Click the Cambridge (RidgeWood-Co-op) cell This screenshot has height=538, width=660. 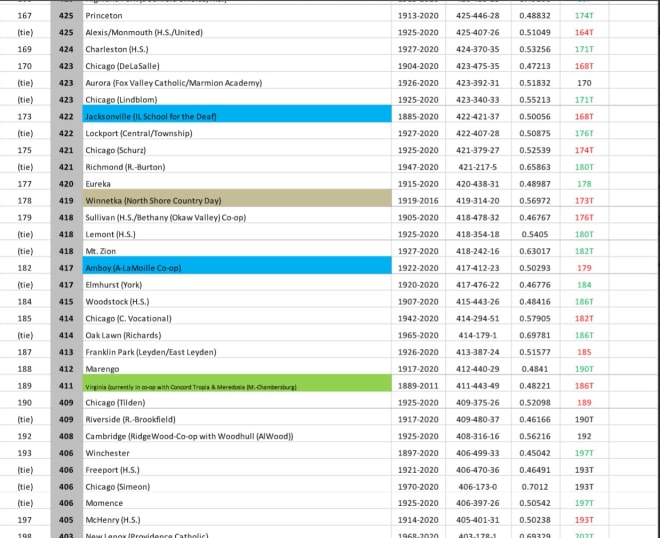[x=237, y=437]
